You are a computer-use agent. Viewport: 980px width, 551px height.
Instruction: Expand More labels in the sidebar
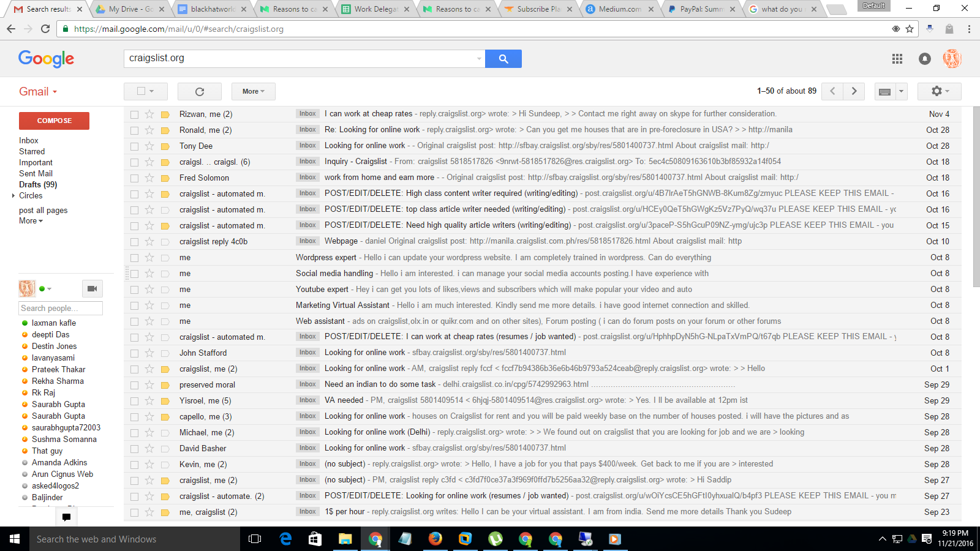point(31,221)
